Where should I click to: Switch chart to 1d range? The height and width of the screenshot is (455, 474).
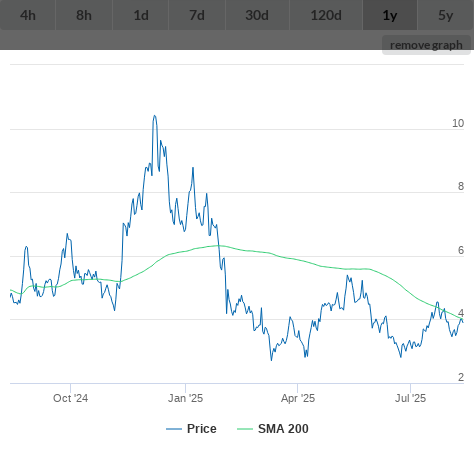[x=141, y=15]
